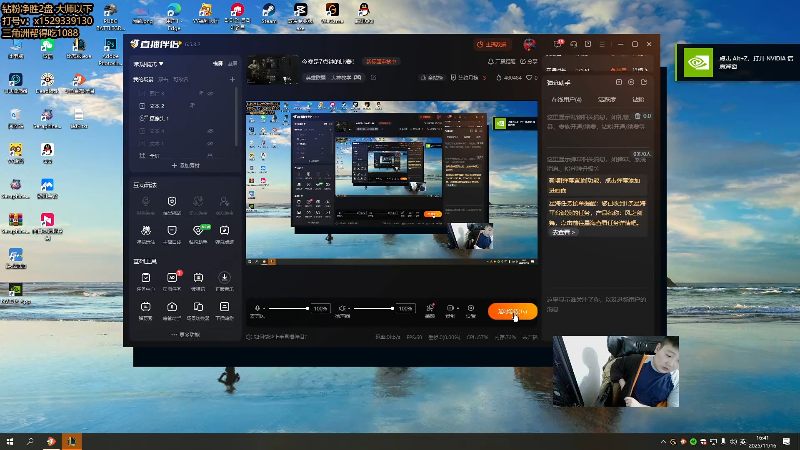Click the share link above the preview
800x450 pixels.
point(529,61)
